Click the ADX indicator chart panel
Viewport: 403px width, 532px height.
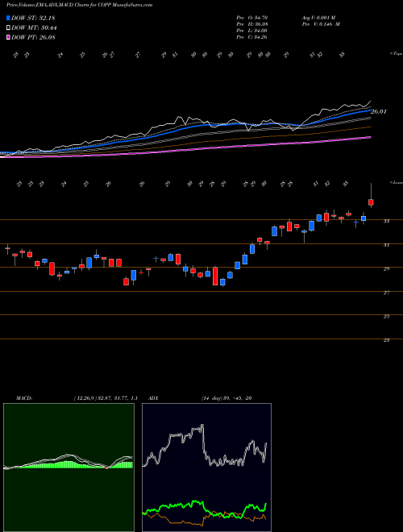(x=206, y=468)
